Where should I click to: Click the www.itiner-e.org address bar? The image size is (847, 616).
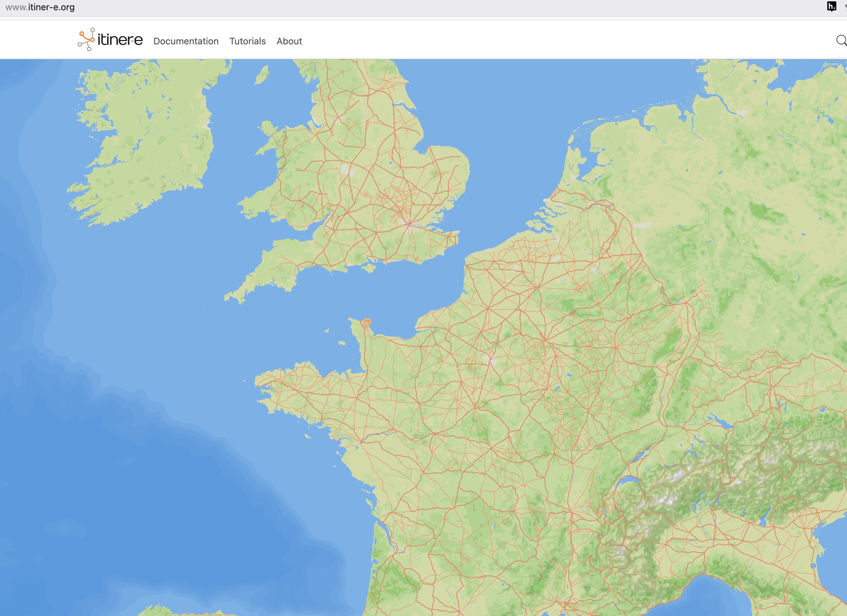(x=40, y=7)
